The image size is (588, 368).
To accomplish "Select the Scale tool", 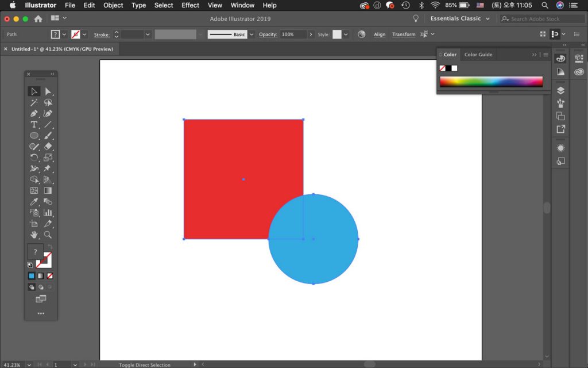I will 48,158.
